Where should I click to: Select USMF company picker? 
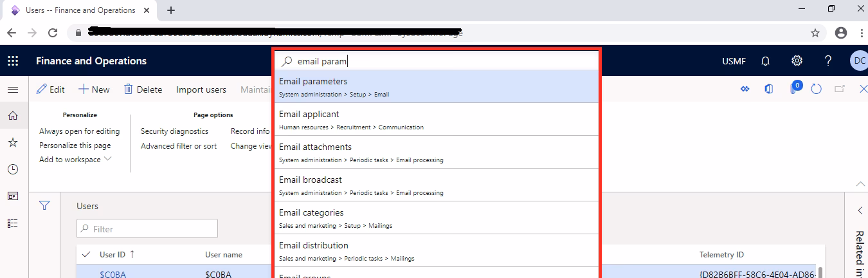[x=734, y=61]
